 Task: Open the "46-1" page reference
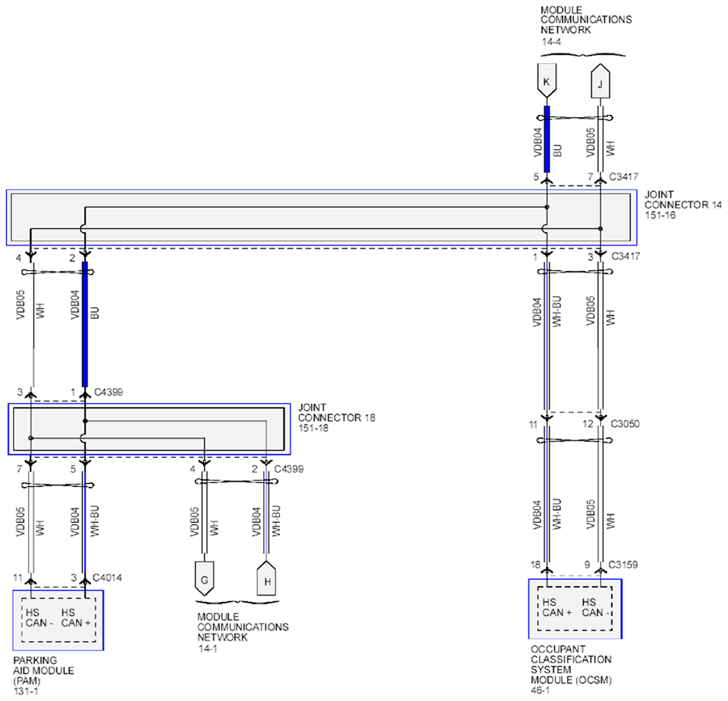pos(540,691)
